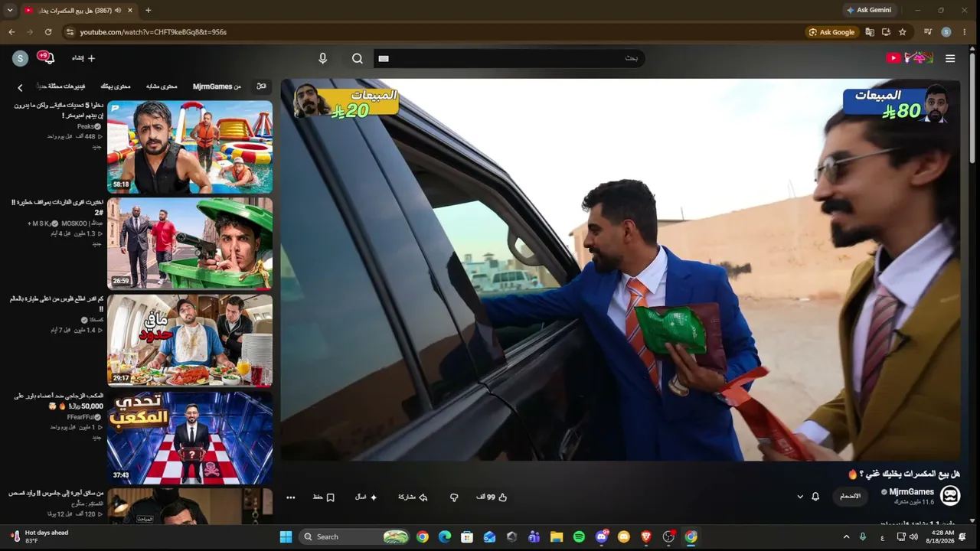Viewport: 980px width, 551px height.
Task: Share the video (مشاركة)
Action: coord(413,497)
